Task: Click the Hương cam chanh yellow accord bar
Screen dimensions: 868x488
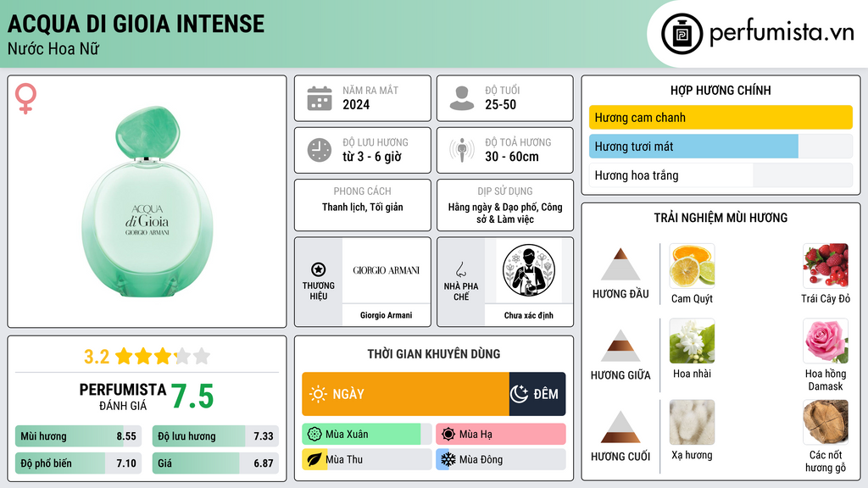Action: pyautogui.click(x=721, y=117)
